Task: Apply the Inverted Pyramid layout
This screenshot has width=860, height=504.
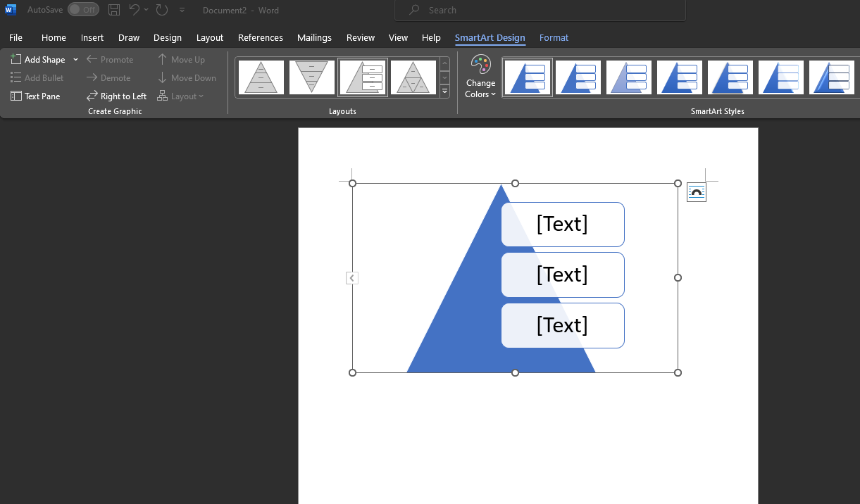Action: [311, 77]
